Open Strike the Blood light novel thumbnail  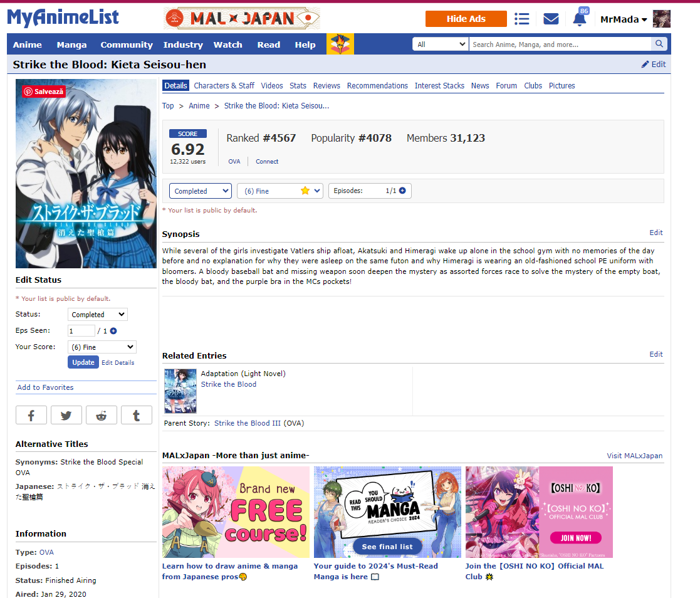pos(180,391)
